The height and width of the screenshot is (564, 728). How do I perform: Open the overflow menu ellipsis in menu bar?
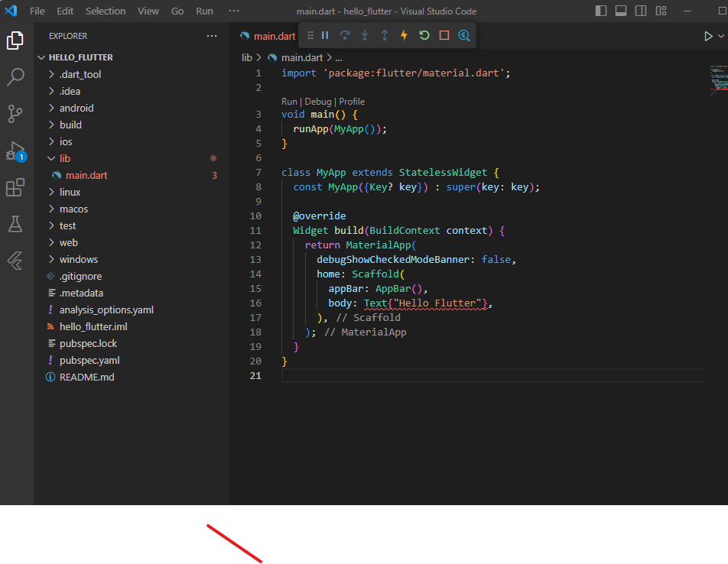(x=234, y=11)
